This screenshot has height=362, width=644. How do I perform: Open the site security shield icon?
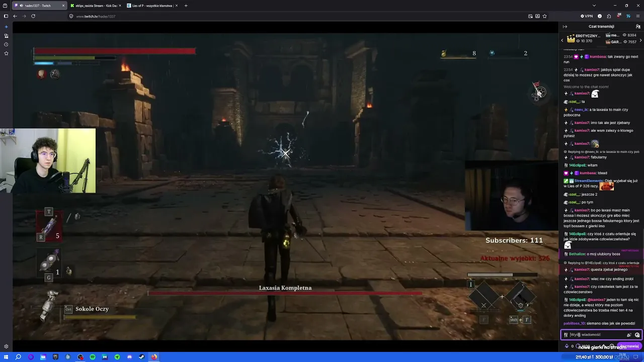[x=71, y=16]
